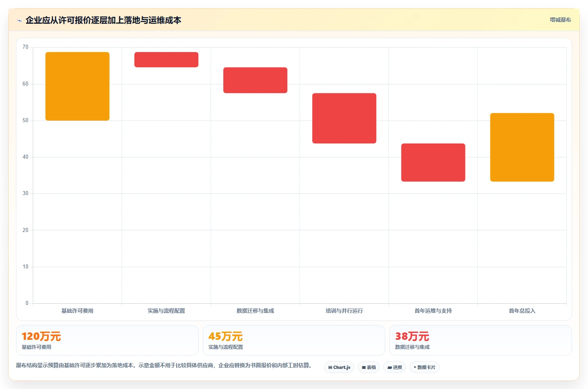
Task: Click the y-axis value 30
Action: pos(25,193)
